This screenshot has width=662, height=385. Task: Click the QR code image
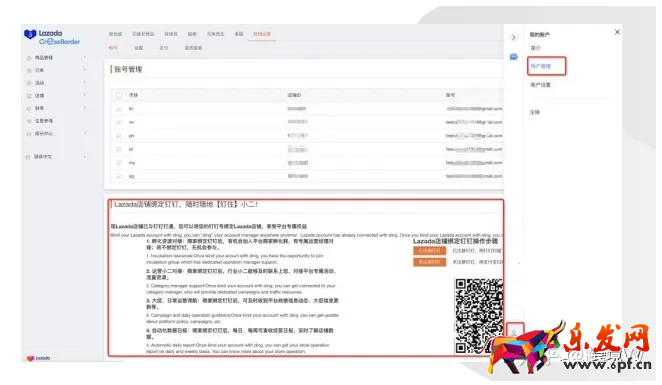pos(479,315)
